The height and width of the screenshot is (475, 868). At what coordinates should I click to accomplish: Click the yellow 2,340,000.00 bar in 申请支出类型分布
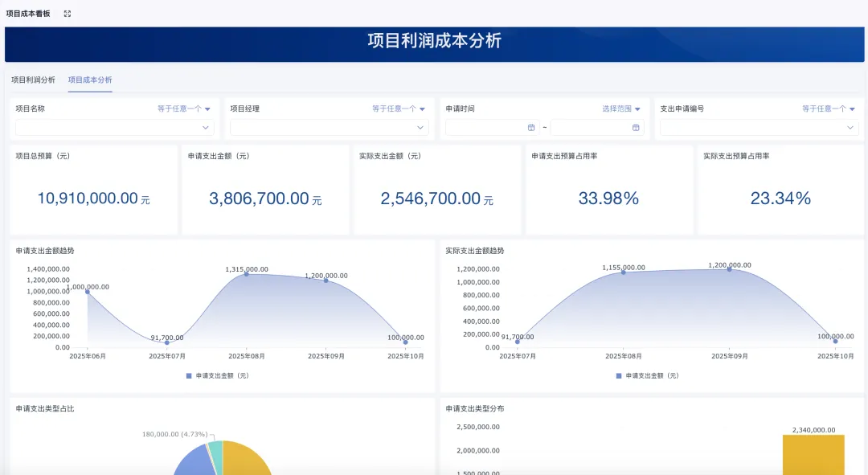coord(813,455)
